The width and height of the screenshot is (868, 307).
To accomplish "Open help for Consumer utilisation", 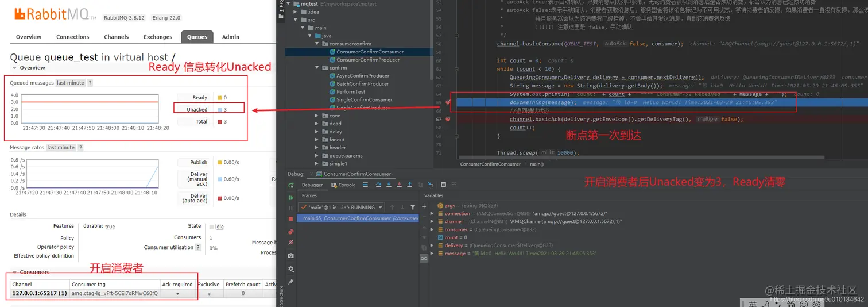I will point(198,248).
